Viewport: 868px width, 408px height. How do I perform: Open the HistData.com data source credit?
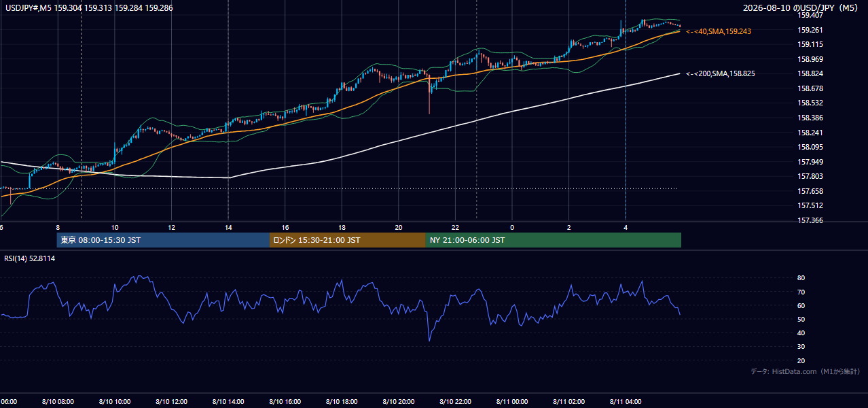[x=806, y=371]
